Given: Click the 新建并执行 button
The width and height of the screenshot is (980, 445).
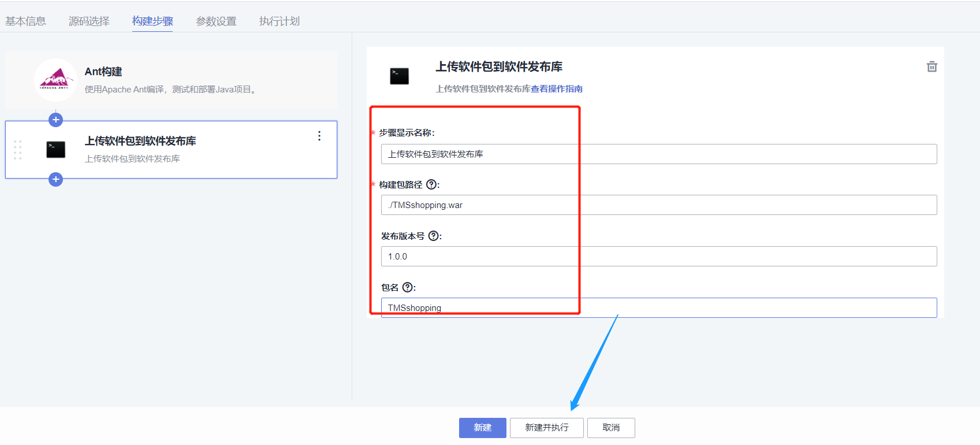Looking at the screenshot, I should click(547, 428).
